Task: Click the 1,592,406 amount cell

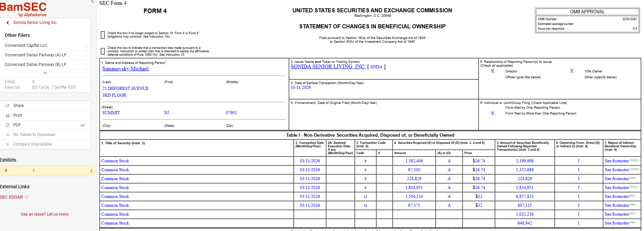Action: 414,161
